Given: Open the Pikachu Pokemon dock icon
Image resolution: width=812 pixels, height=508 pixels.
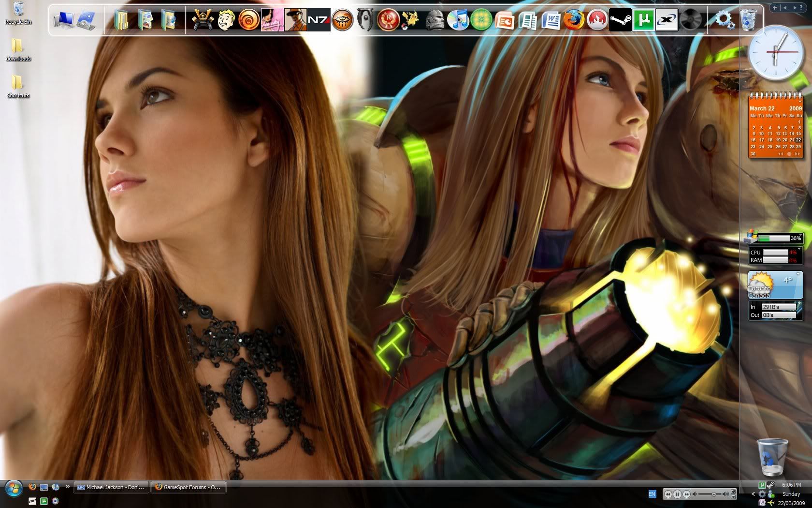Looking at the screenshot, I should pyautogui.click(x=411, y=20).
